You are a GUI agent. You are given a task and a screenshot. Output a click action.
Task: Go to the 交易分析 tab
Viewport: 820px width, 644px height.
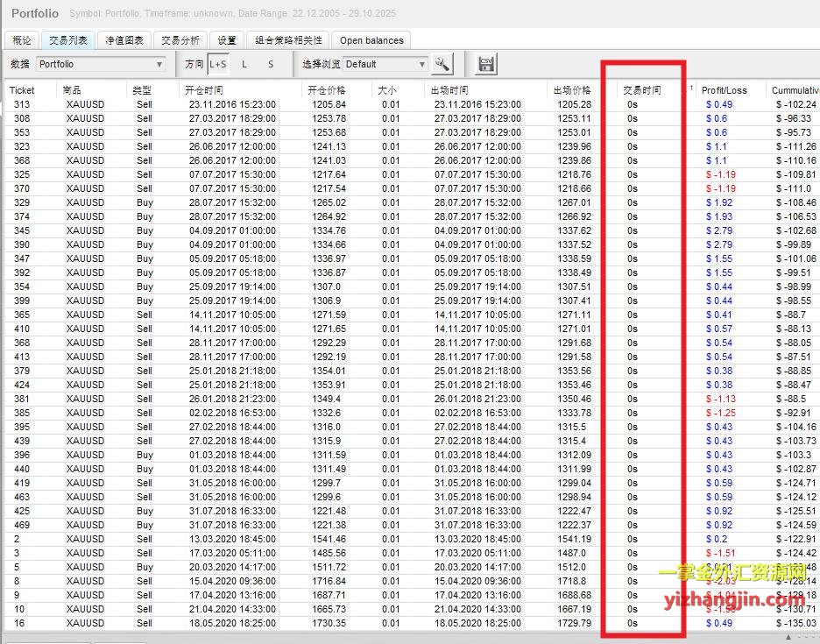tap(180, 40)
